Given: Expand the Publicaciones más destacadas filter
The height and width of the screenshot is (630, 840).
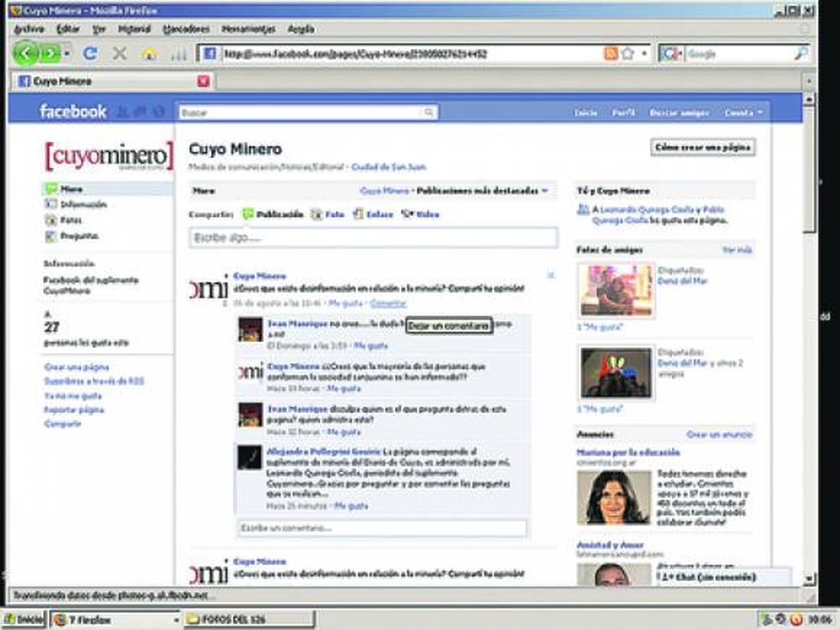Looking at the screenshot, I should (482, 191).
